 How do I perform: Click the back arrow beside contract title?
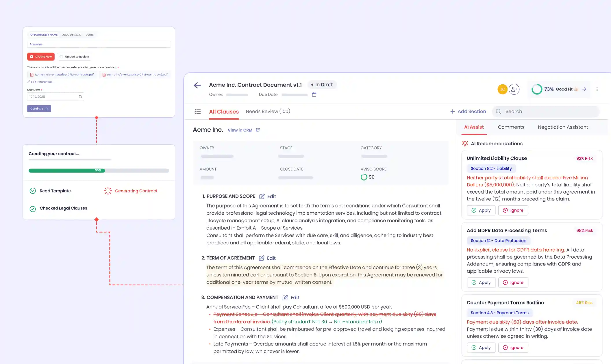197,85
